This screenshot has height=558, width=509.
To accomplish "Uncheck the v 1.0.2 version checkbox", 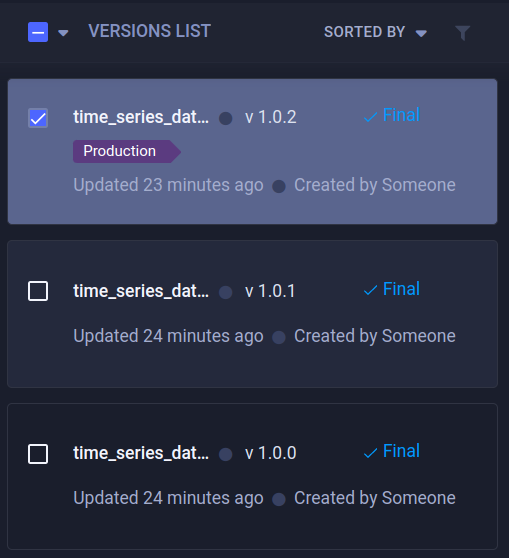I will (x=38, y=118).
